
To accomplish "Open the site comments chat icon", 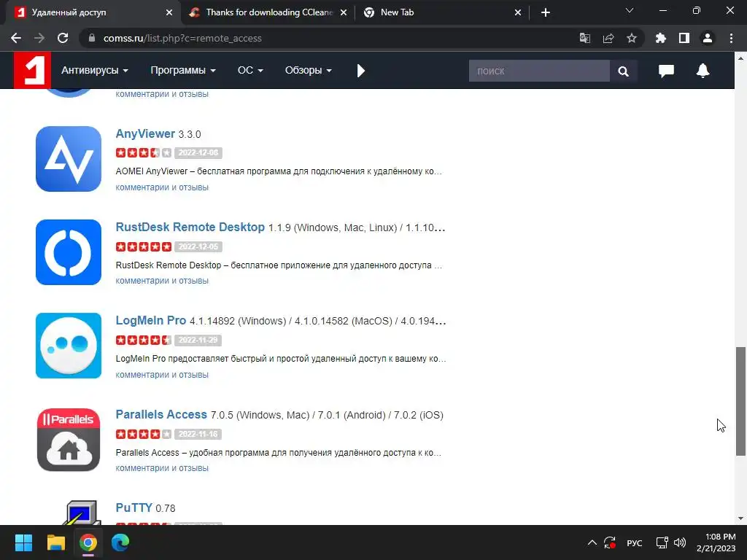I will coord(666,71).
